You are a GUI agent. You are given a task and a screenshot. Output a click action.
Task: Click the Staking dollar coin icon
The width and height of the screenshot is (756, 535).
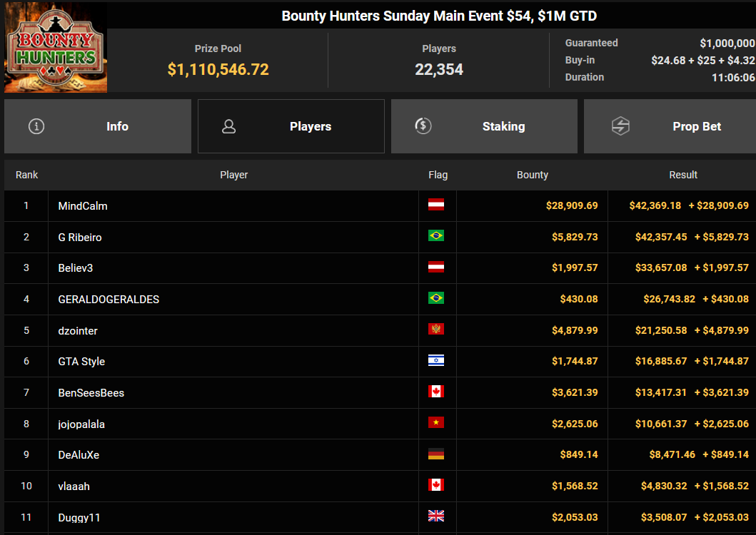pos(423,126)
